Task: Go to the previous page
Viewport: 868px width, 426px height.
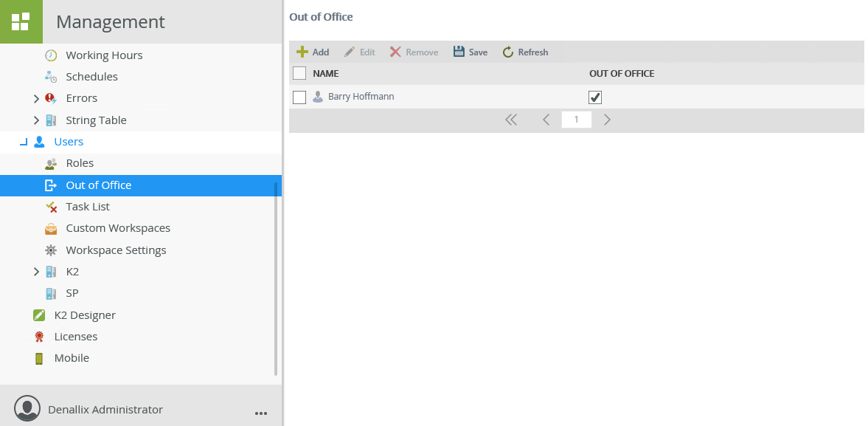Action: pyautogui.click(x=546, y=120)
